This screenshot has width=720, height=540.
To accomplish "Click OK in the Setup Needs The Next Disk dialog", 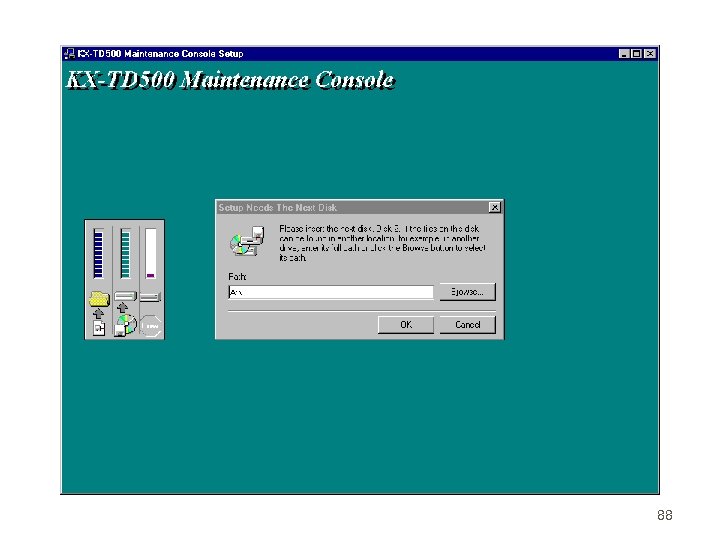I will coord(405,325).
